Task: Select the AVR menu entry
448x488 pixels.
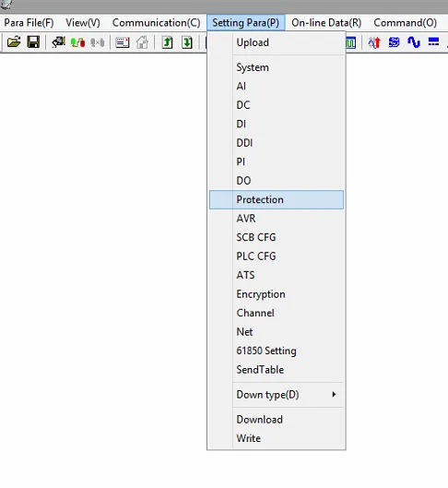Action: [277, 219]
